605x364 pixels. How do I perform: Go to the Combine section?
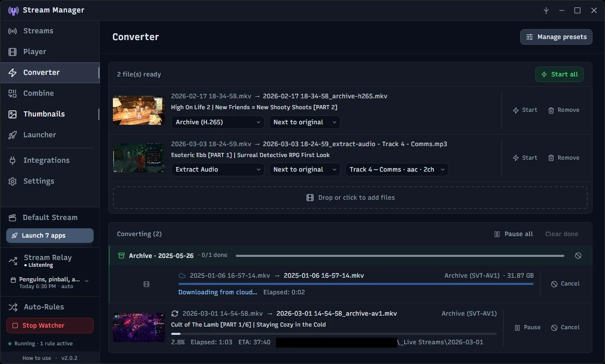pyautogui.click(x=50, y=93)
